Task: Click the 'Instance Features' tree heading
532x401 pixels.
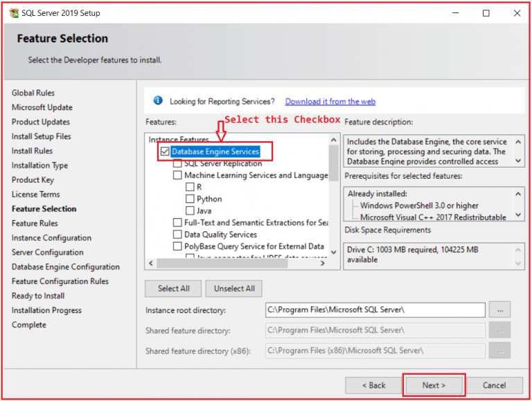Action: pyautogui.click(x=179, y=139)
